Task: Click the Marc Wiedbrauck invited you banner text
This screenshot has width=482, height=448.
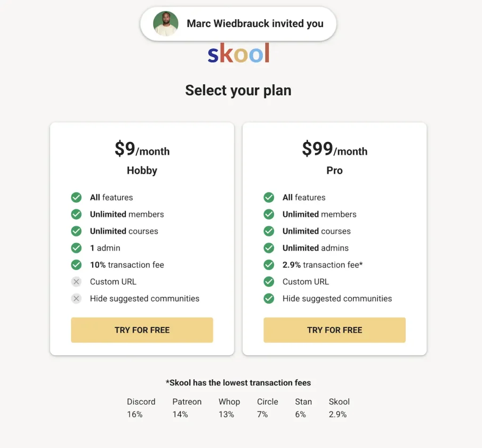Action: click(255, 24)
